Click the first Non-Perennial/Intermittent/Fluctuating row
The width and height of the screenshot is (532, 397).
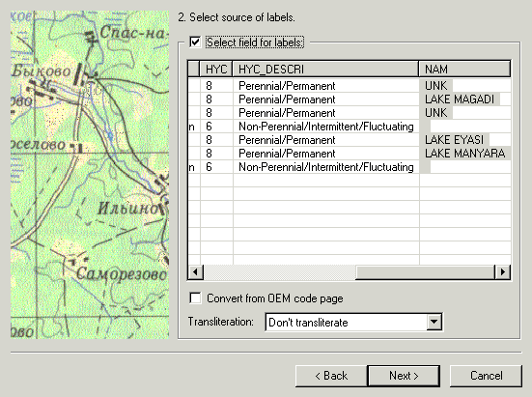[350, 127]
